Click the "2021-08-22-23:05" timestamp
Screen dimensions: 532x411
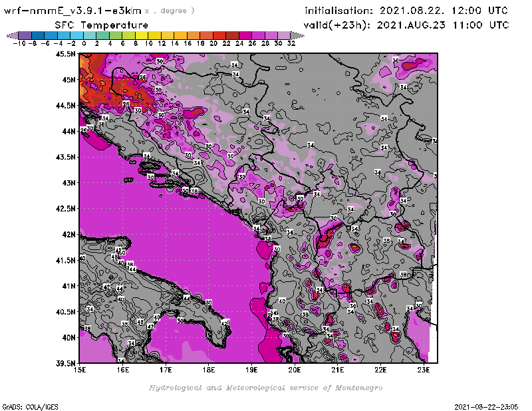pyautogui.click(x=486, y=407)
